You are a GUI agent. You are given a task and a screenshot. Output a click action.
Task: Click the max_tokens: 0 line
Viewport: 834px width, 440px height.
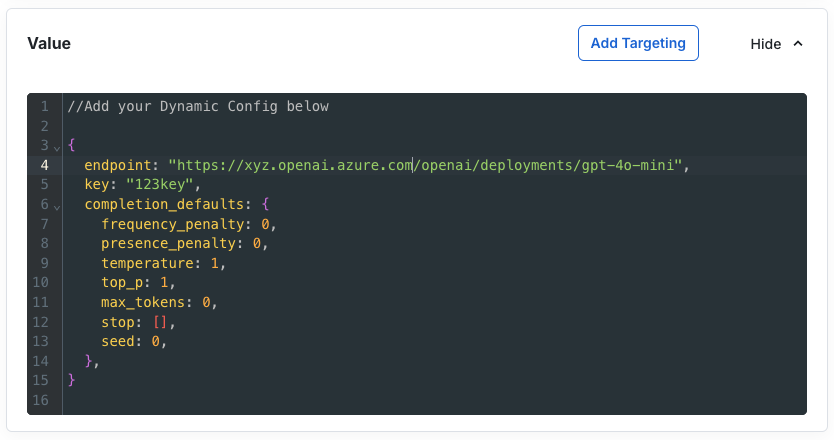click(x=159, y=302)
